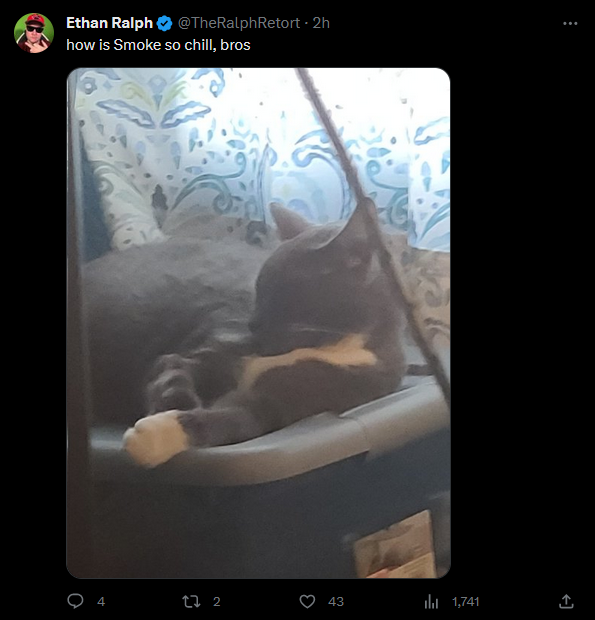Click the 1,741 views count

[466, 602]
